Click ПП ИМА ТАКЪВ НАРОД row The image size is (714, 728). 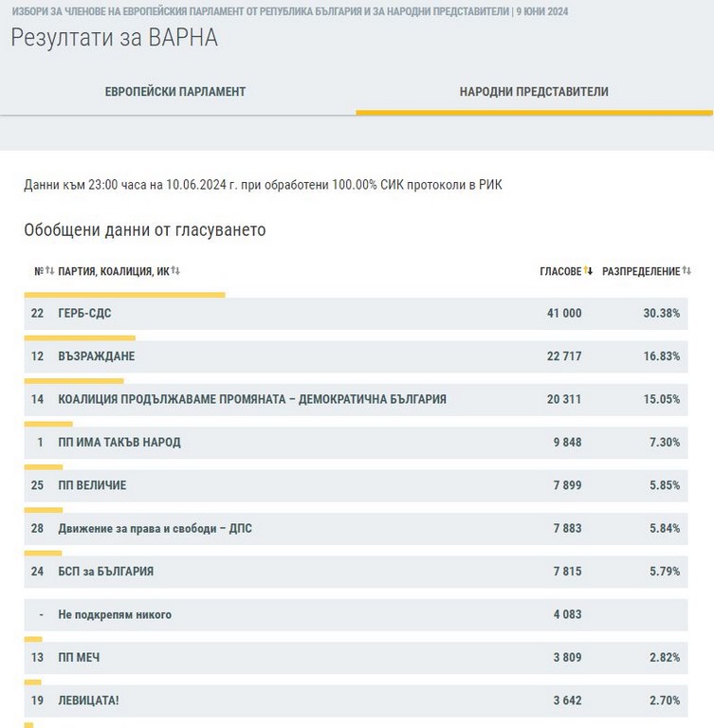pos(356,443)
